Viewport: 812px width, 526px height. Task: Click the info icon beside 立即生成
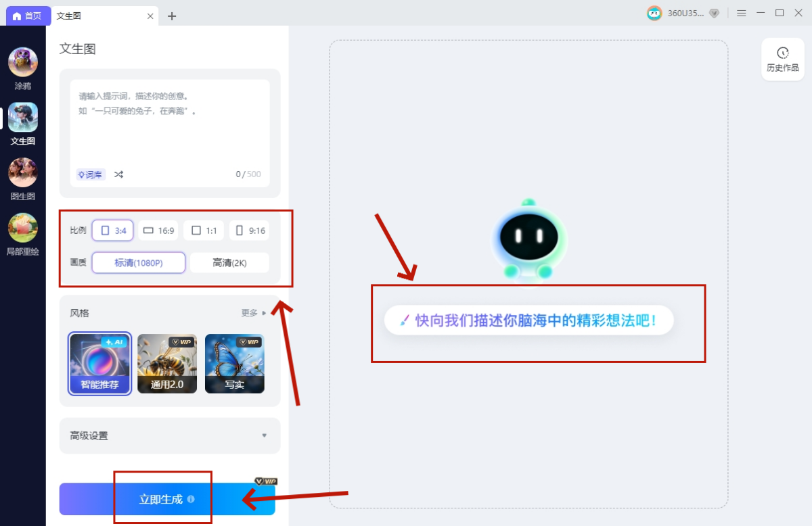click(x=191, y=500)
